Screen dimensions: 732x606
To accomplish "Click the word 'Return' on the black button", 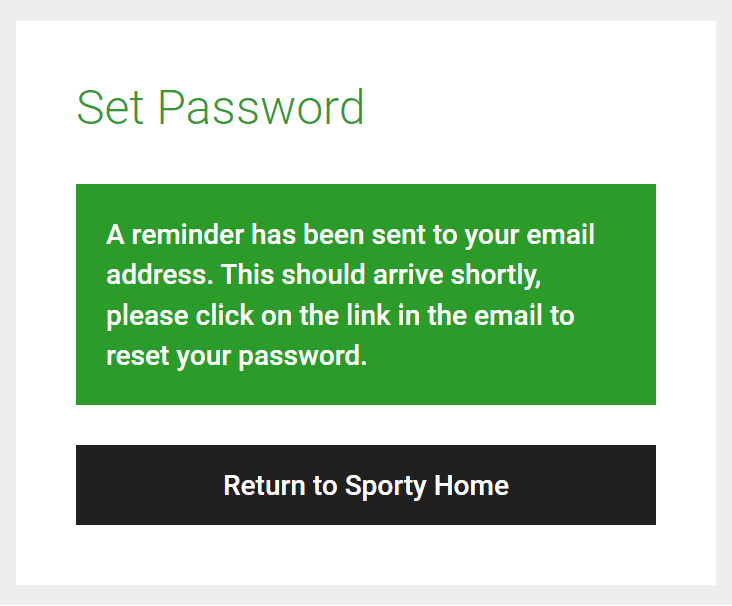I will click(x=264, y=485).
